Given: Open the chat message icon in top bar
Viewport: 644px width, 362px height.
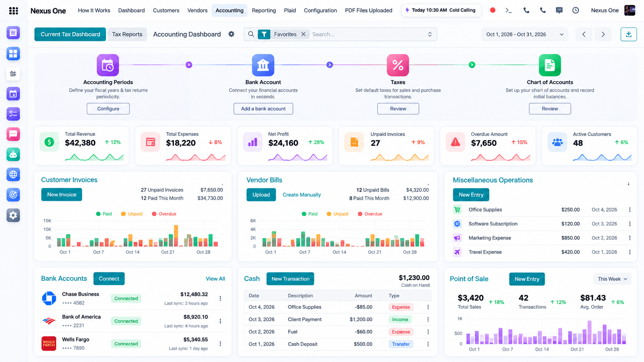Looking at the screenshot, I should (559, 10).
